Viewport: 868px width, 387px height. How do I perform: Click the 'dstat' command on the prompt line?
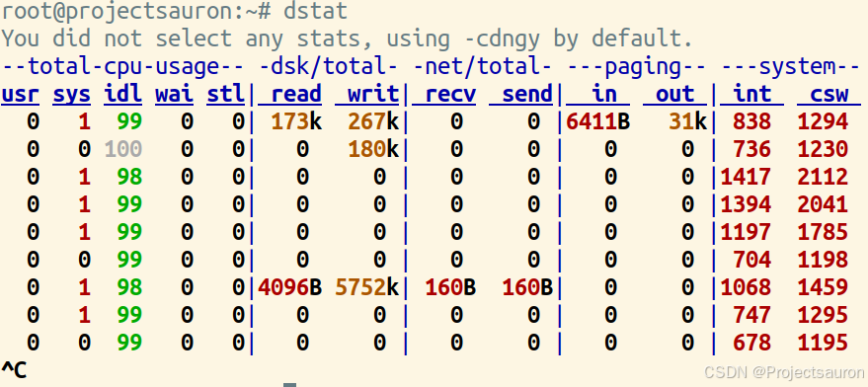point(316,11)
